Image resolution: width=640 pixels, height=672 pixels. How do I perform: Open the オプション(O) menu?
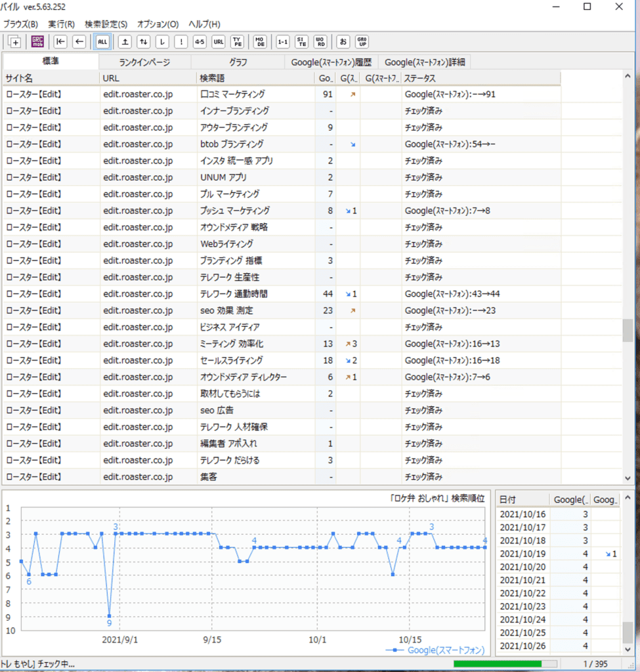(x=158, y=24)
